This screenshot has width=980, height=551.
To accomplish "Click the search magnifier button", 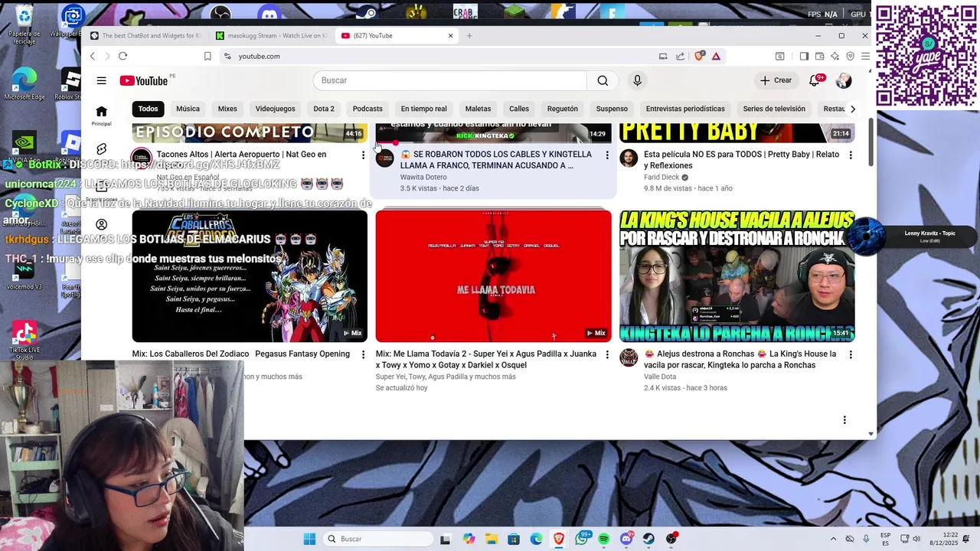I will (603, 80).
